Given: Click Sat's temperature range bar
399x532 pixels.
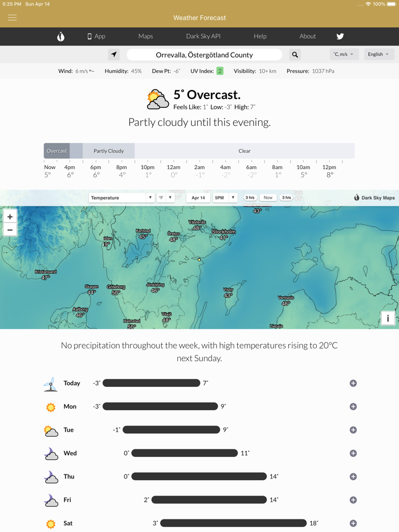Looking at the screenshot, I should (233, 523).
